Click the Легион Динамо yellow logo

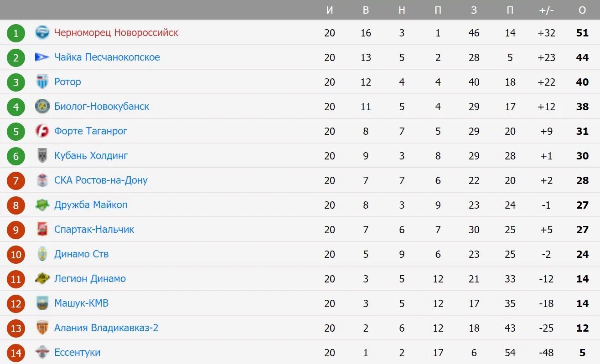tap(42, 279)
